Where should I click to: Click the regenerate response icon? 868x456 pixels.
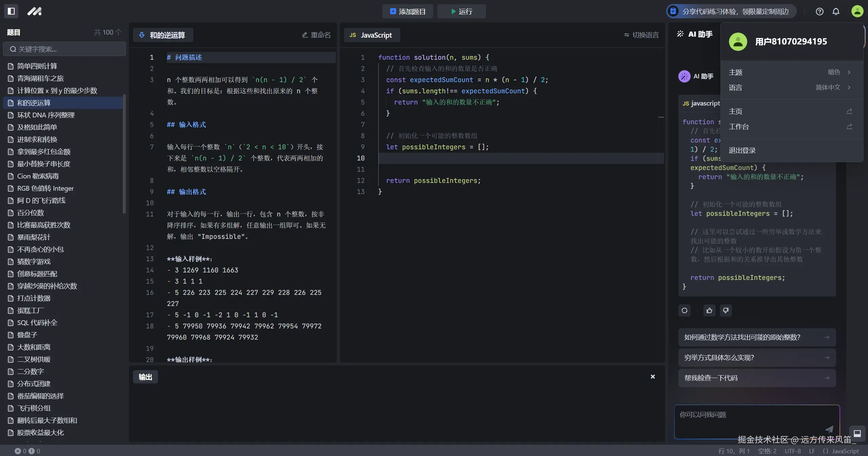684,310
